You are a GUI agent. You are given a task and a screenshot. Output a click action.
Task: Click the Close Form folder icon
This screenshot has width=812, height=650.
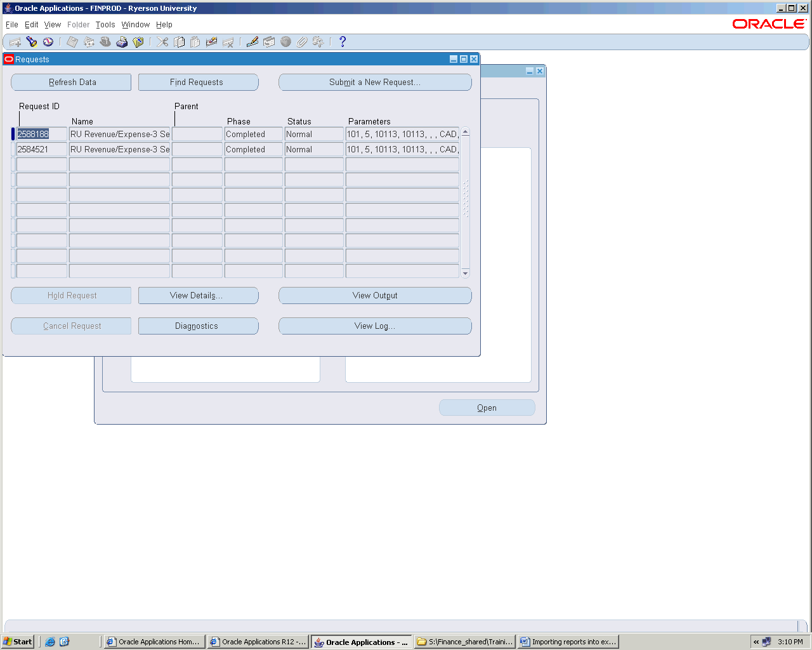[138, 42]
